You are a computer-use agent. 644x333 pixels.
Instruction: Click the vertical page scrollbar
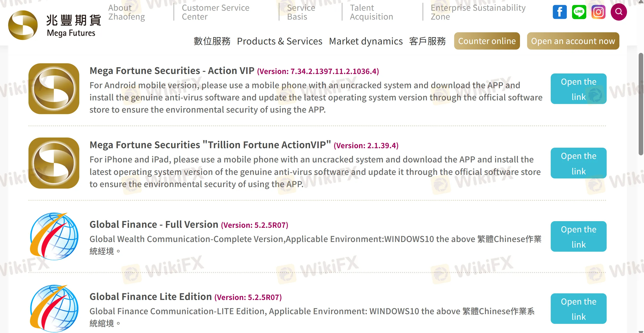[x=640, y=104]
